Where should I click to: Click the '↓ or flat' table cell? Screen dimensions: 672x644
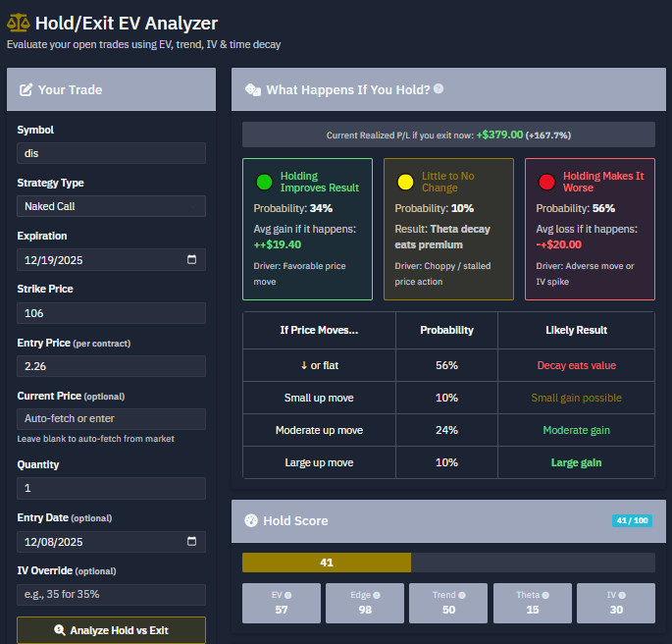coord(319,365)
